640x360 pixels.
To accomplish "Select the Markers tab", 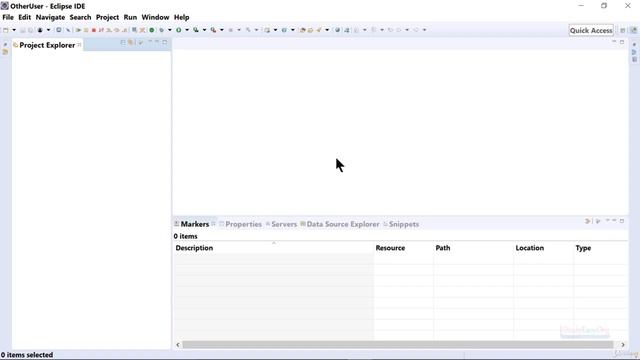I will 195,224.
